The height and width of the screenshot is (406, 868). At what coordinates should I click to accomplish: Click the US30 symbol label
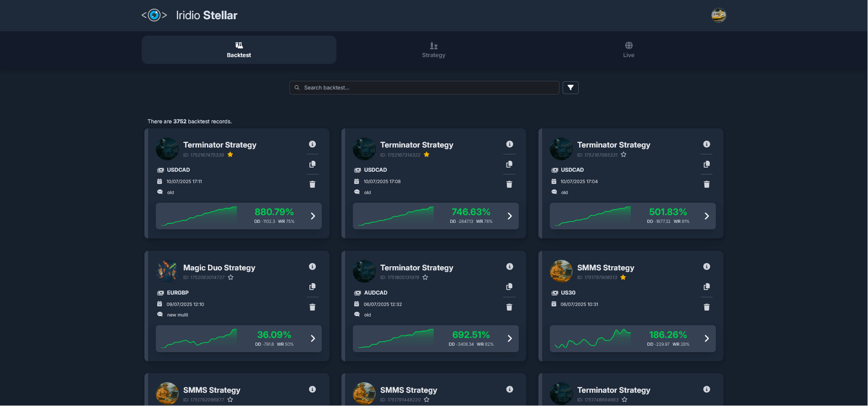[568, 293]
